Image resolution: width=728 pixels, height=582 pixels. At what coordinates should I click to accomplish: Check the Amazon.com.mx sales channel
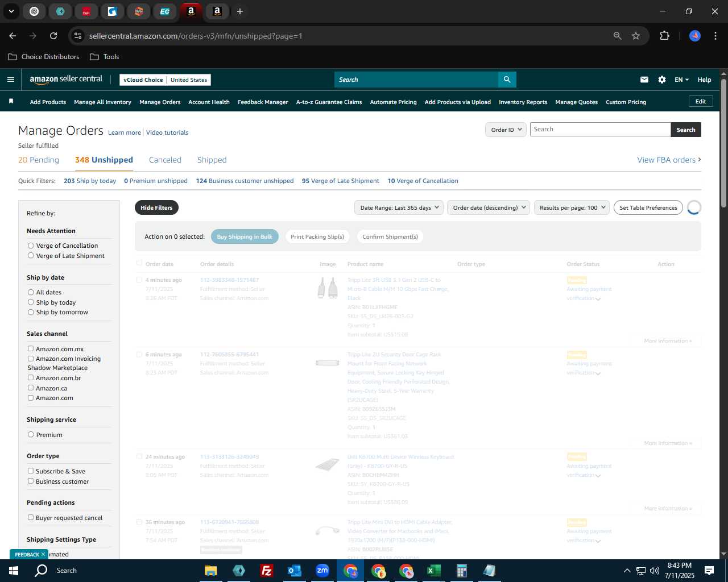[31, 348]
